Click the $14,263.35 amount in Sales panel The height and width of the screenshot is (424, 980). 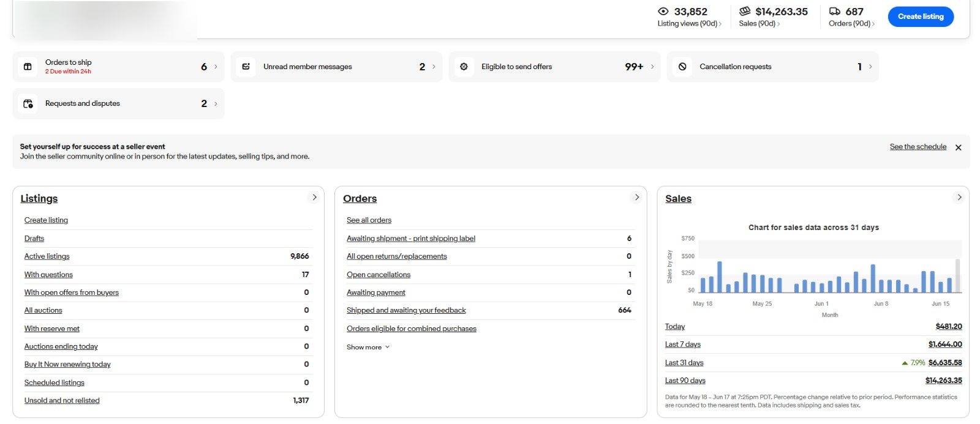(944, 381)
